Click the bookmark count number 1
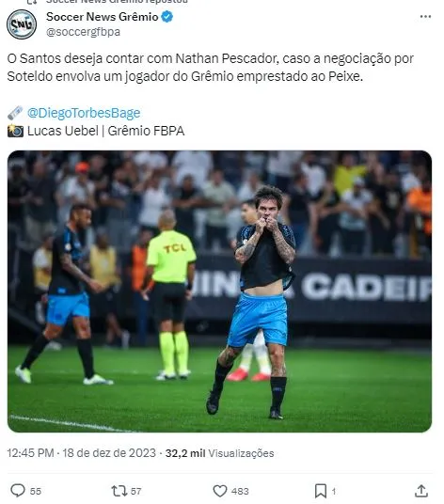 334,491
